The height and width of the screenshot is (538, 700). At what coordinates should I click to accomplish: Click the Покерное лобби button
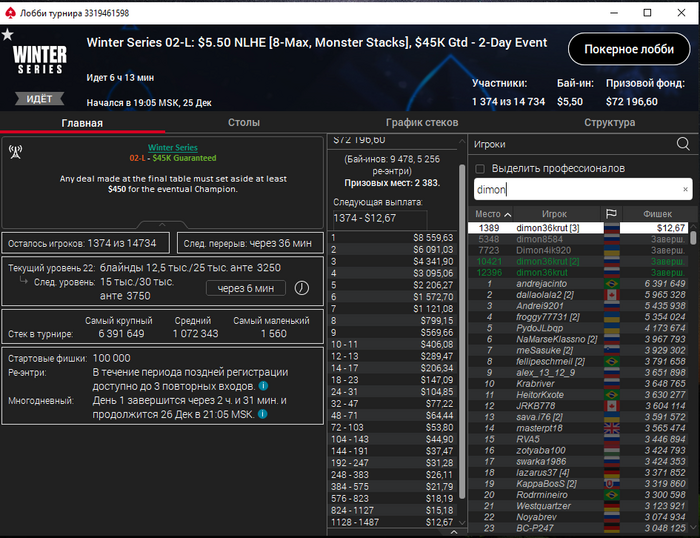pyautogui.click(x=629, y=49)
